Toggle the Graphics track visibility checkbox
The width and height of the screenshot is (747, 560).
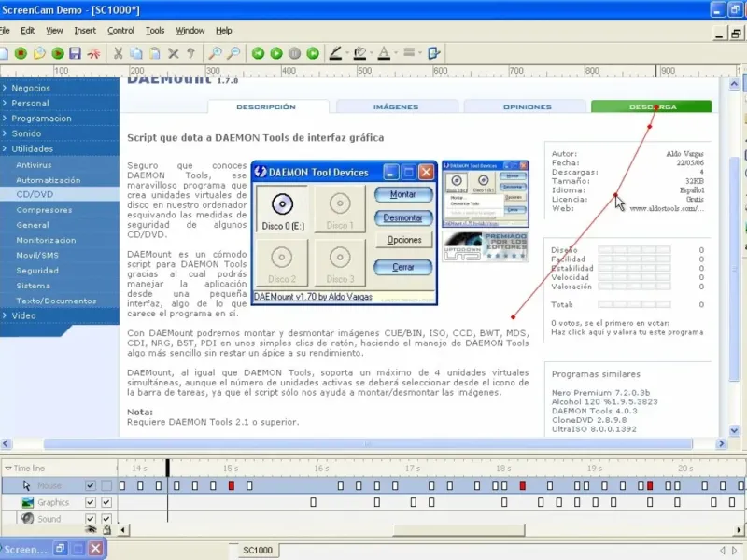90,502
